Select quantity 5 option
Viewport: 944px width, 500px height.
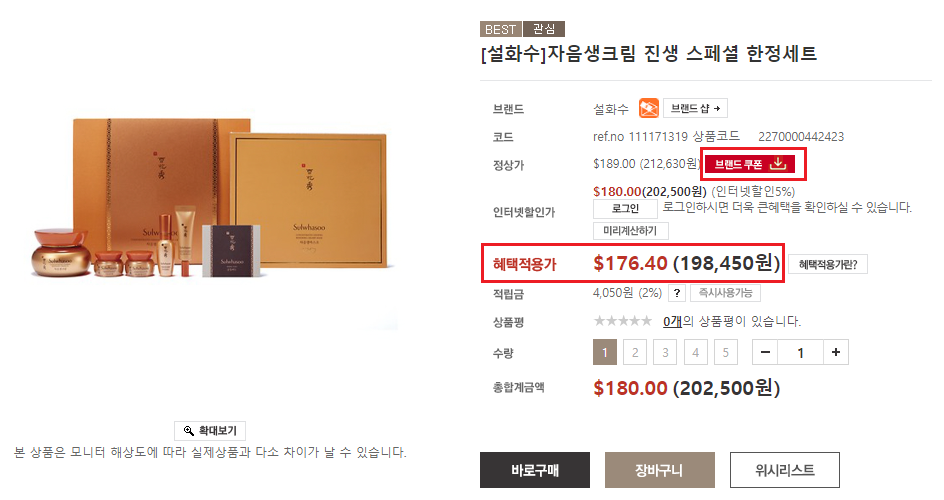[725, 353]
